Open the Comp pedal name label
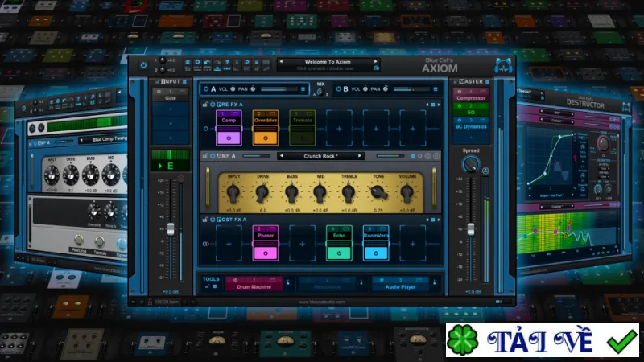Screen dimensions: 644x362 229,120
